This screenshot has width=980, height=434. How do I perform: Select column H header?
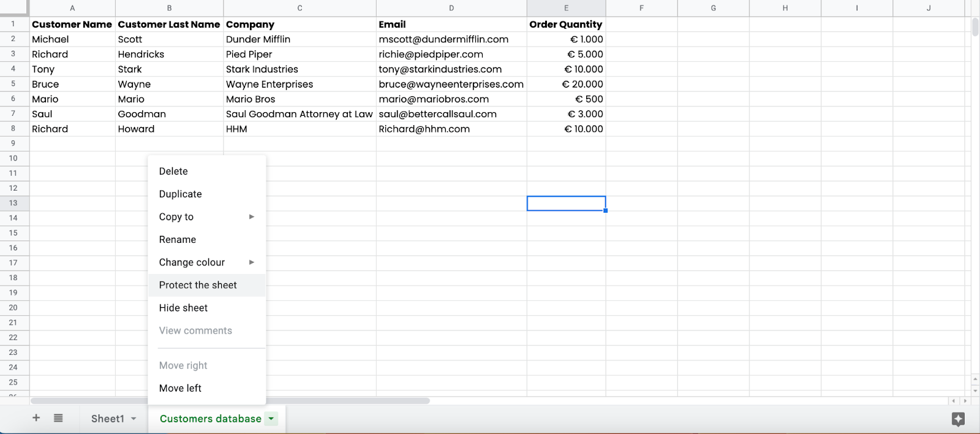(x=785, y=8)
